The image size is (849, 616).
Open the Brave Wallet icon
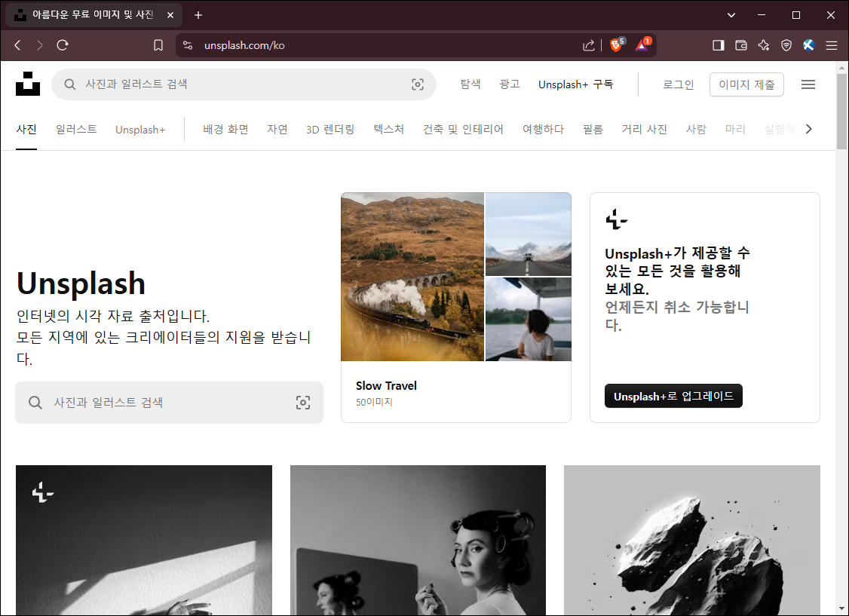tap(741, 45)
